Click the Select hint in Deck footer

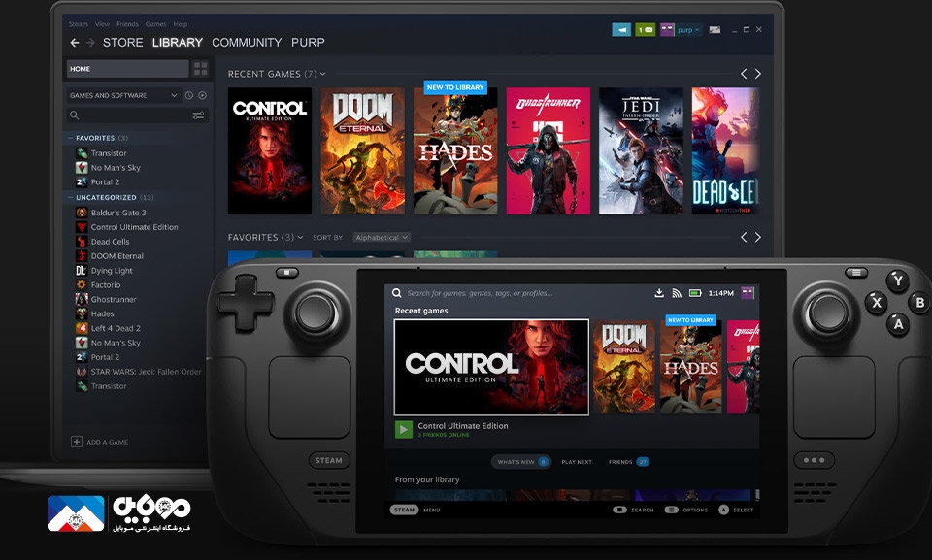pyautogui.click(x=736, y=510)
